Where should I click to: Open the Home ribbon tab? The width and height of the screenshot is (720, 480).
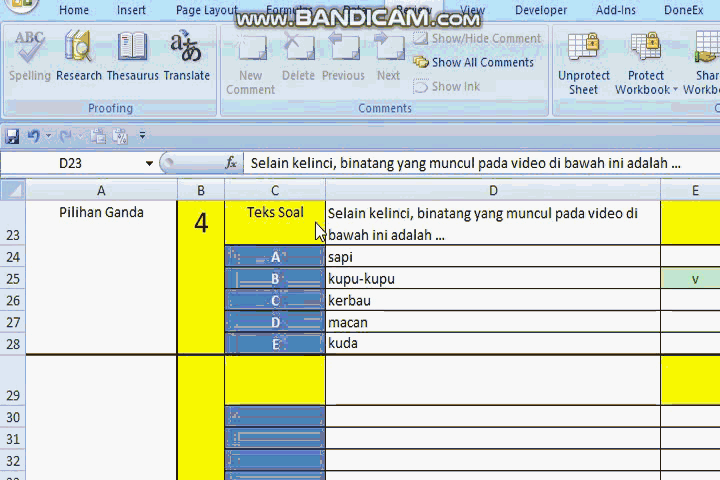(x=74, y=10)
